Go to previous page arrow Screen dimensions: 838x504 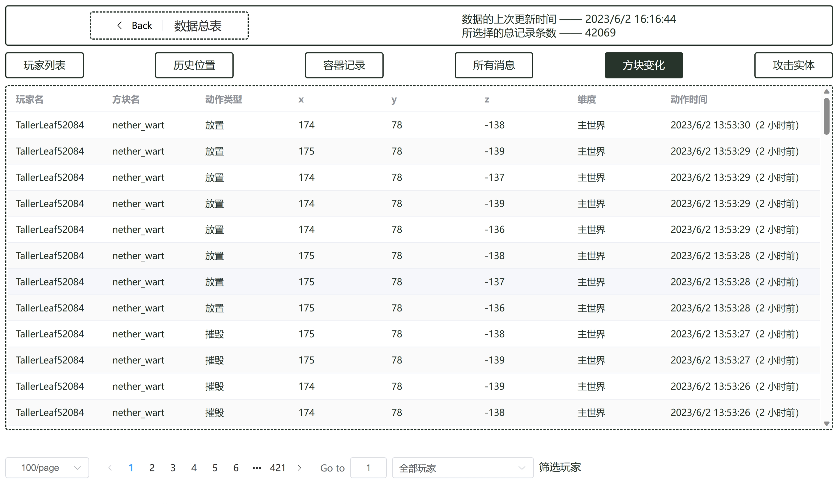pos(110,468)
